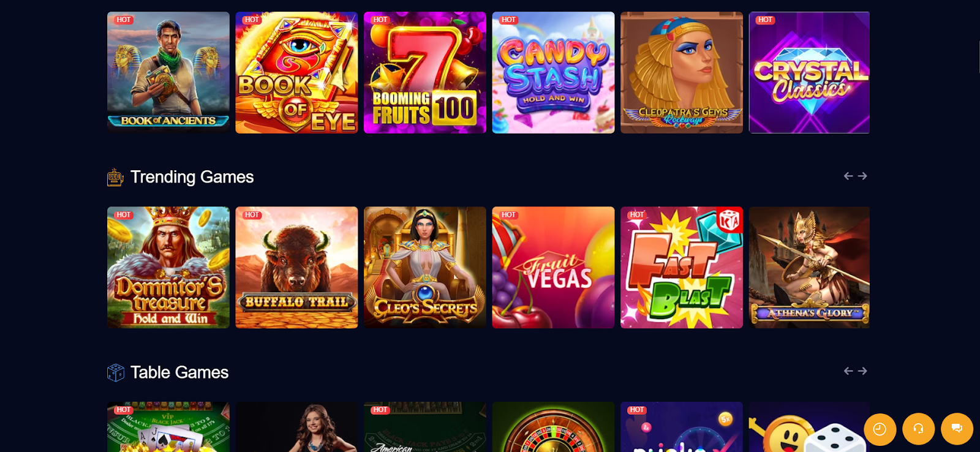
Task: Open Cleopatra's Gems Rockways game
Action: point(682,72)
